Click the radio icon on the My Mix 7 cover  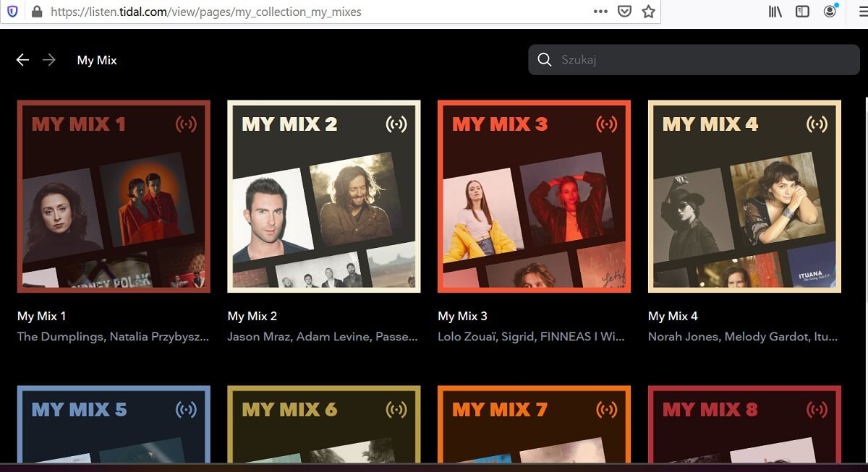607,409
